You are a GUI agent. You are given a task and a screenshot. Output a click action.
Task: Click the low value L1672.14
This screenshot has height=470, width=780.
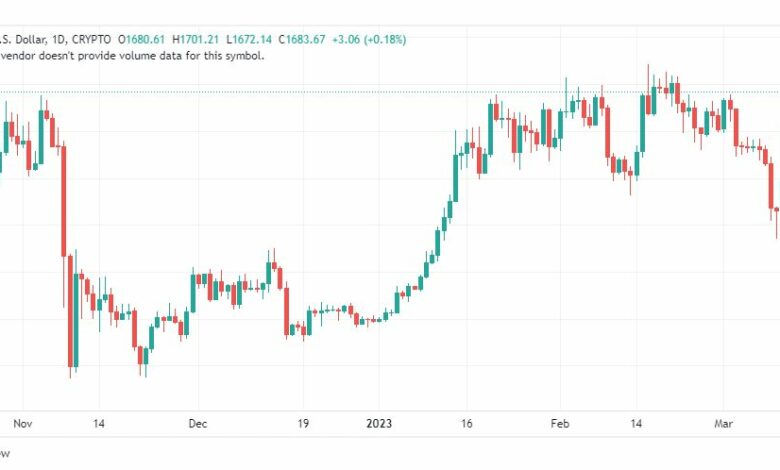(249, 39)
